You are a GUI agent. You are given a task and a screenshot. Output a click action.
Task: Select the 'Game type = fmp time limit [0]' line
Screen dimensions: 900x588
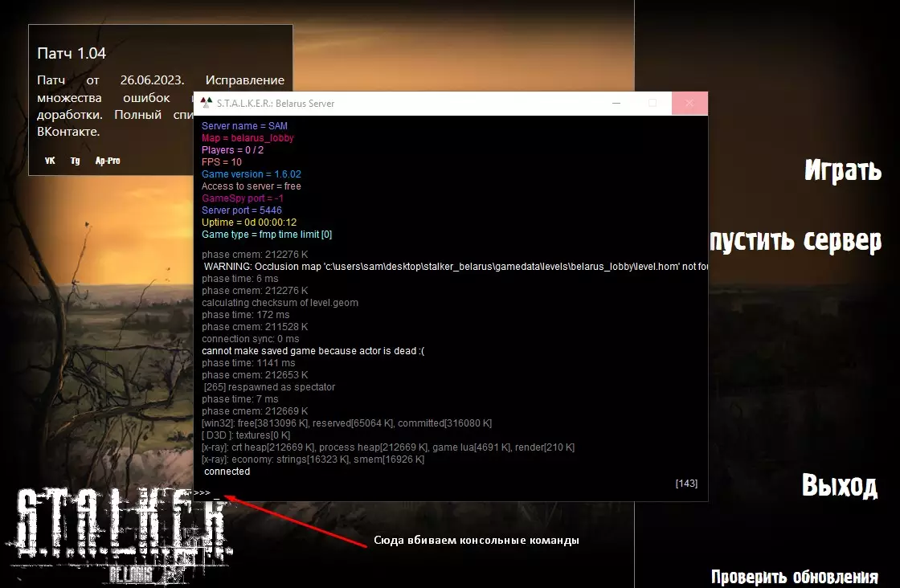tap(267, 234)
